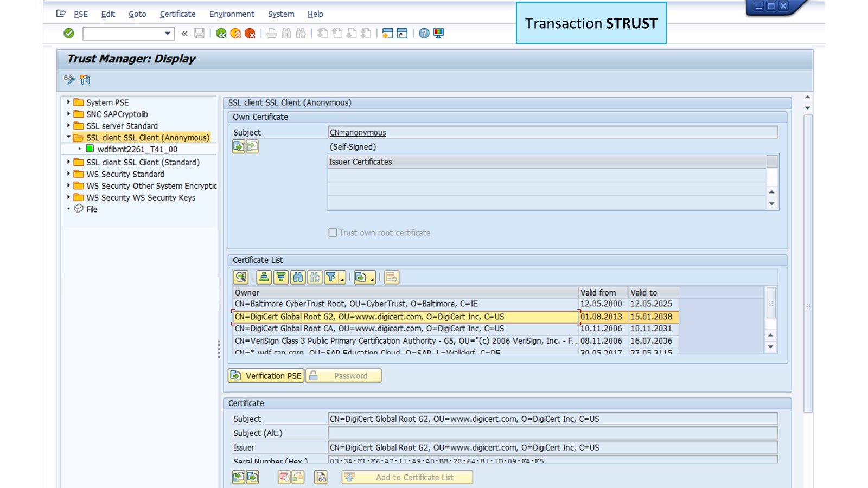The width and height of the screenshot is (868, 488).
Task: Click the Import Certificate icon below the Certificate section
Action: coord(238,477)
